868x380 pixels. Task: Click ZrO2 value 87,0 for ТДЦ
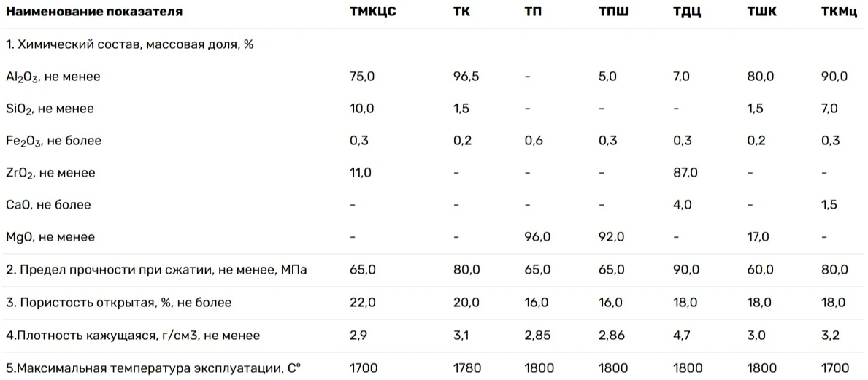pyautogui.click(x=685, y=173)
